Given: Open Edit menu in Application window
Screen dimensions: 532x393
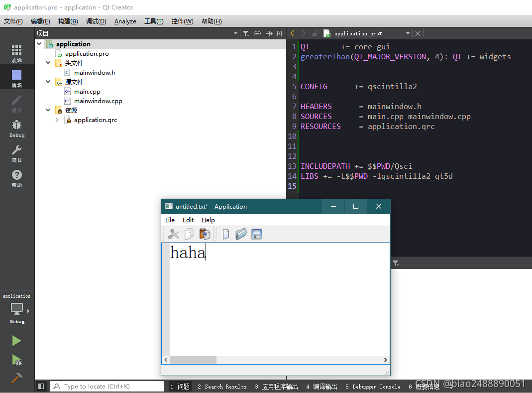Looking at the screenshot, I should tap(188, 220).
